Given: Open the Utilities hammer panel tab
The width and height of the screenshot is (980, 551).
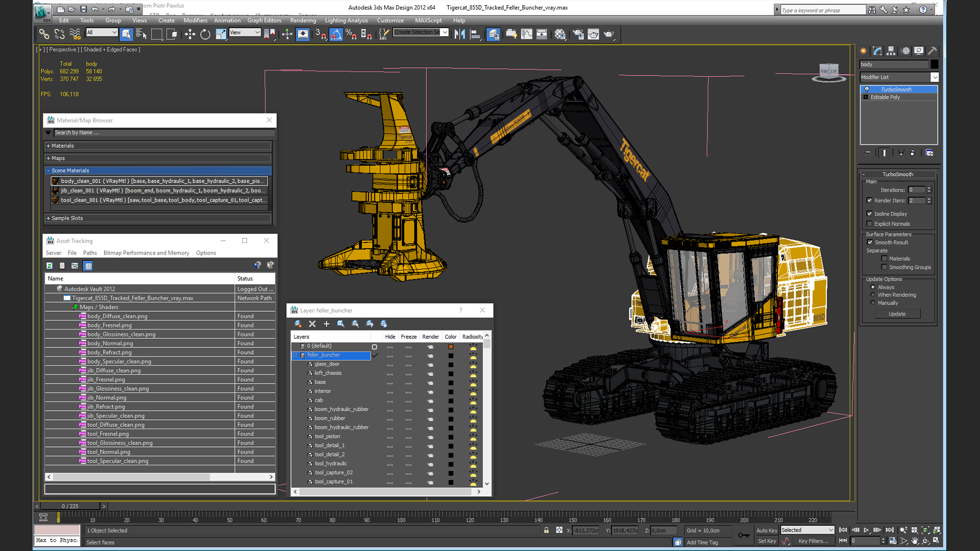Looking at the screenshot, I should (933, 51).
